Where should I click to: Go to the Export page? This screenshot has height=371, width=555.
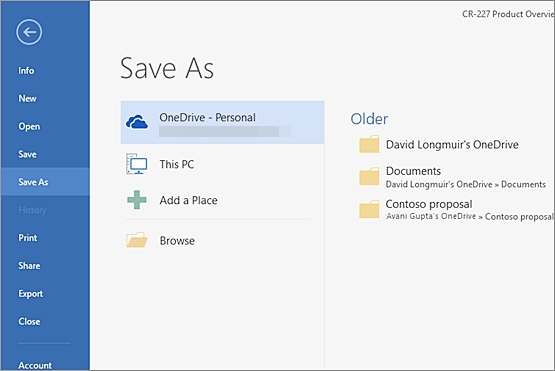pos(30,294)
